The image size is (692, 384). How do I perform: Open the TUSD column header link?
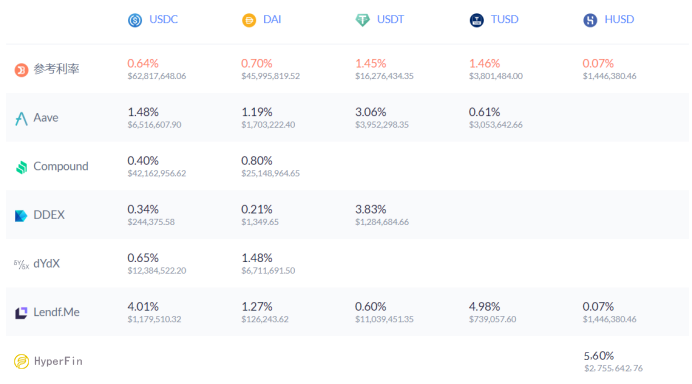click(504, 19)
